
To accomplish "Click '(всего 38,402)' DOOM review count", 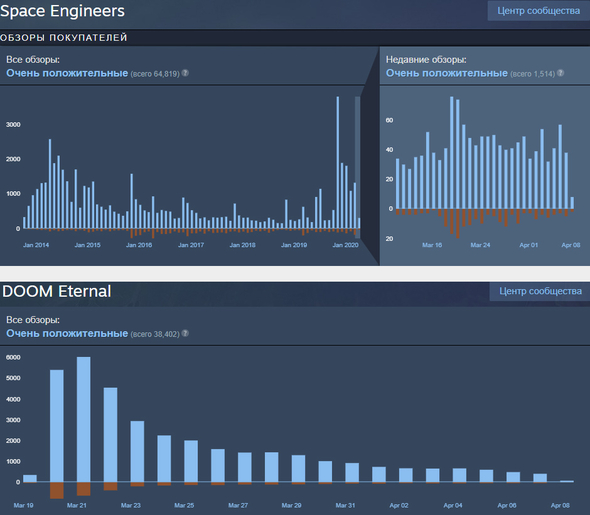I will [x=155, y=334].
